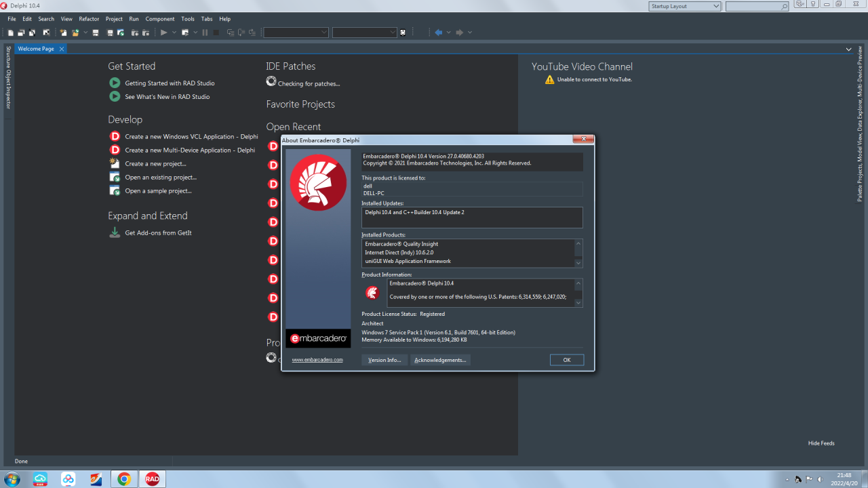The height and width of the screenshot is (488, 868).
Task: Click the Product Information scroll-down arrow
Action: (x=578, y=303)
